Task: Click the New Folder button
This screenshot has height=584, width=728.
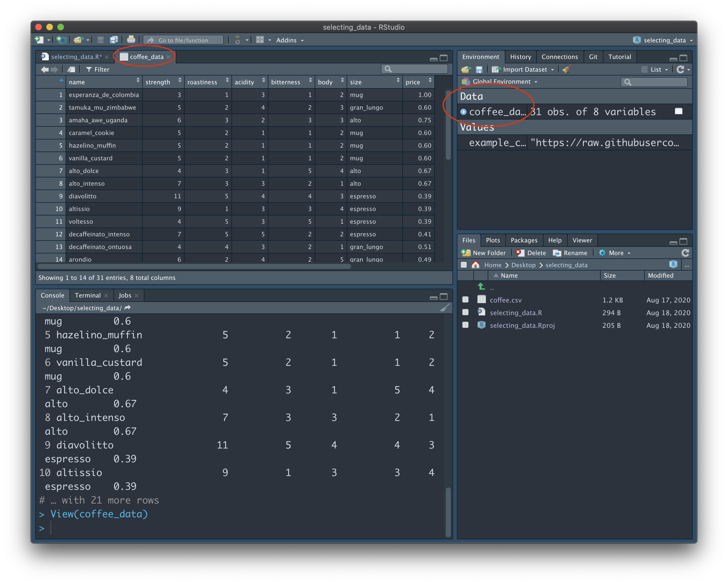Action: click(484, 253)
